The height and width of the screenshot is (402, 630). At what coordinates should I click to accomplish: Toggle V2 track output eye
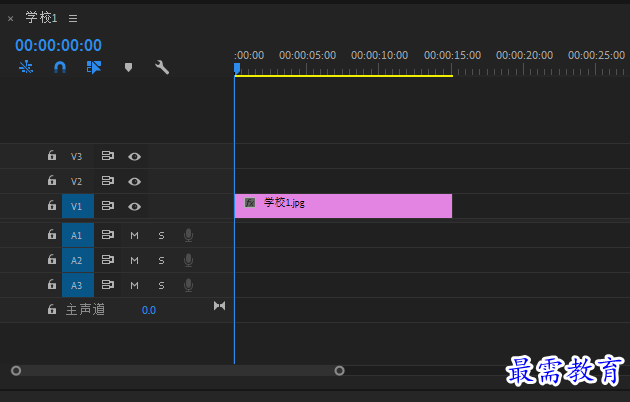point(134,182)
